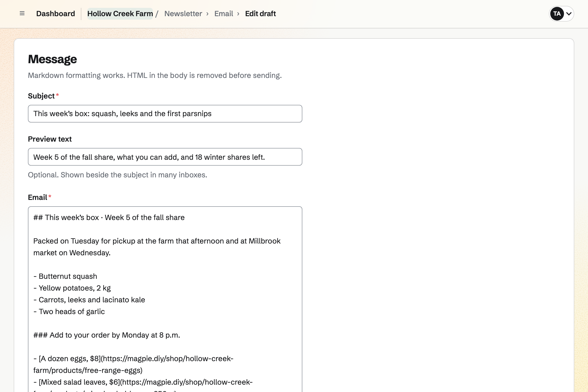This screenshot has height=392, width=588.
Task: Focus the Subject input field
Action: pos(165,114)
